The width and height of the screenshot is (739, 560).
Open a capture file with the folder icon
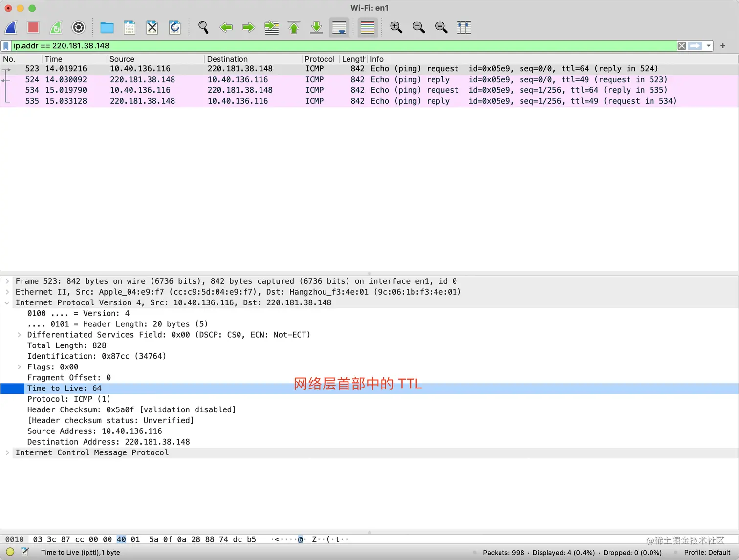pos(107,27)
